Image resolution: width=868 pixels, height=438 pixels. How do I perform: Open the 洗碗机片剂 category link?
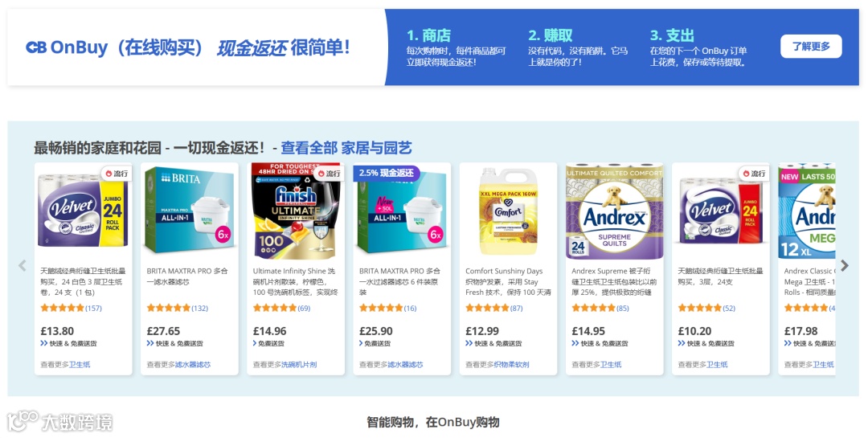pyautogui.click(x=299, y=364)
